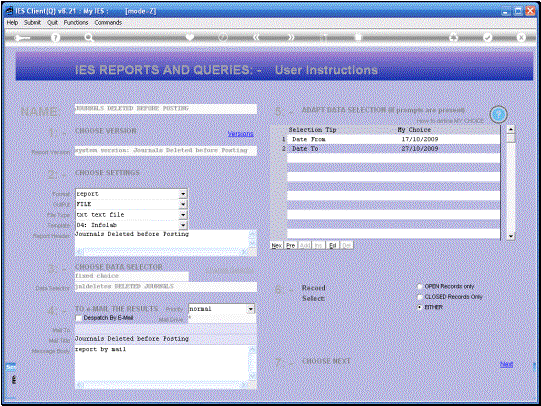Select CLOSED Records Only radio button

pos(420,297)
